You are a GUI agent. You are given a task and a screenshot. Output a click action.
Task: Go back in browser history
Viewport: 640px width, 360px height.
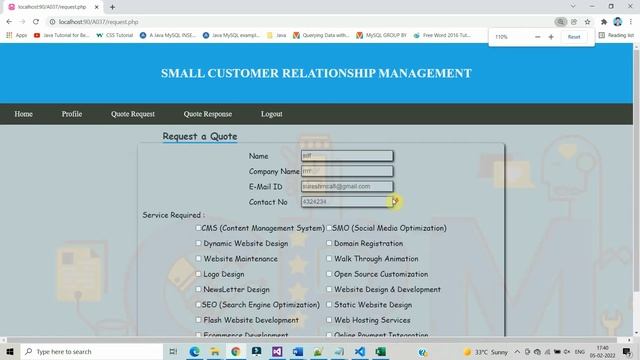pos(9,22)
